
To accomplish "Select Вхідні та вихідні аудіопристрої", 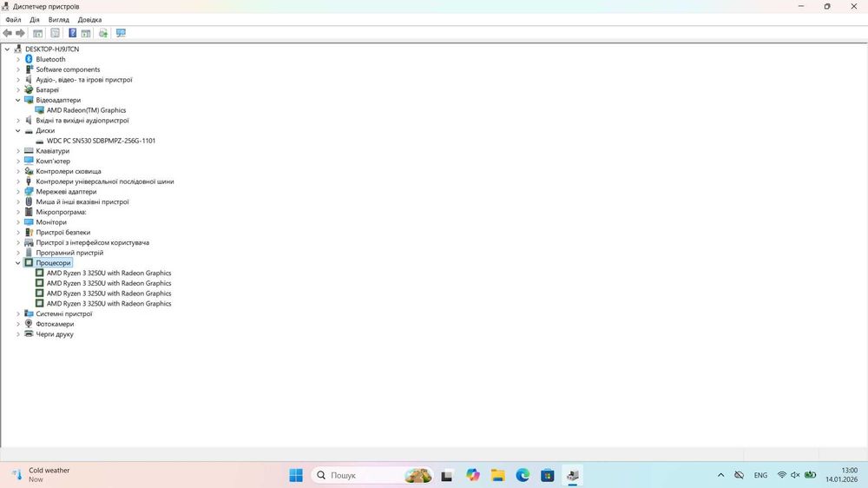I will click(x=82, y=121).
